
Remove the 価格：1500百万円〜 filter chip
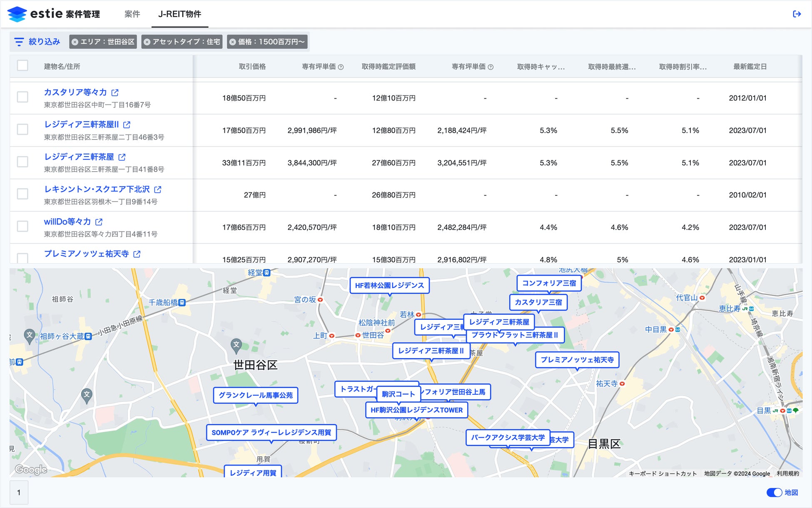tap(233, 42)
